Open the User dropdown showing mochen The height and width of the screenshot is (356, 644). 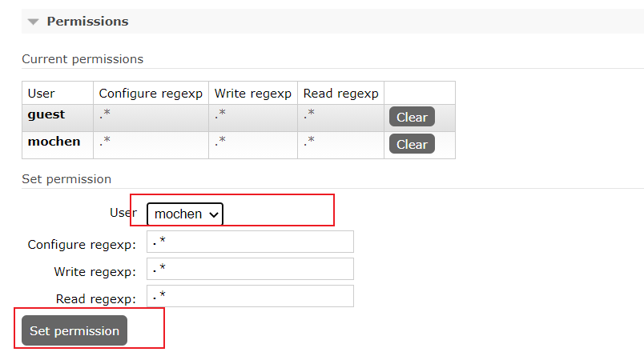click(x=185, y=214)
